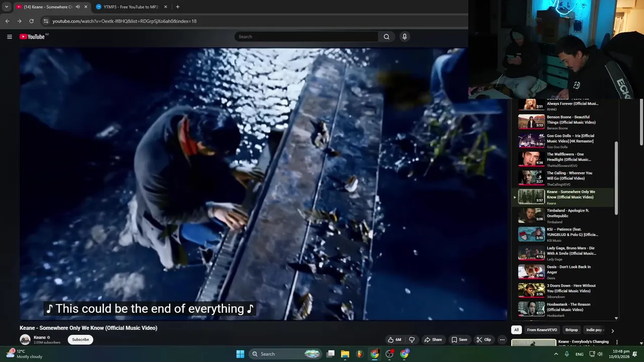Go back with browser back arrow
This screenshot has width=644, height=362.
tap(7, 21)
